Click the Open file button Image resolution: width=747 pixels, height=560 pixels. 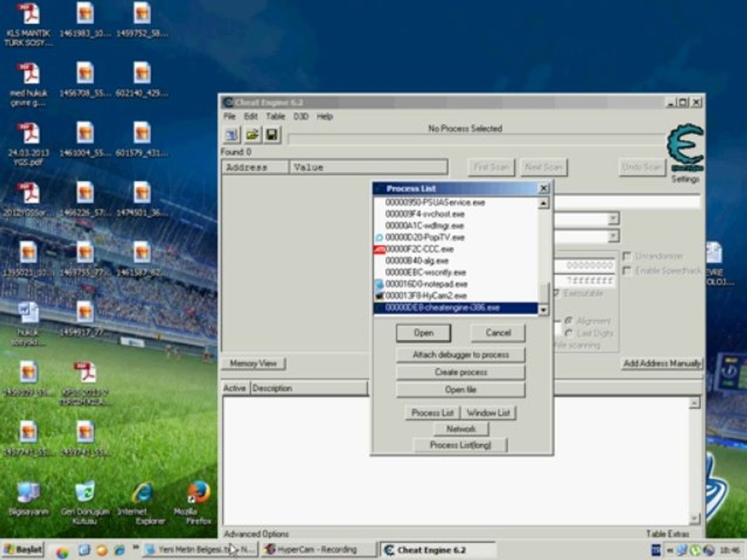click(461, 390)
